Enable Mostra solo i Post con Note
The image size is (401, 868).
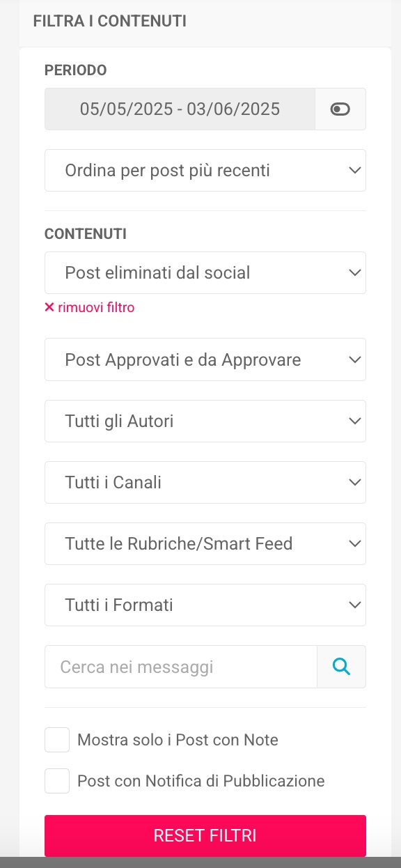pyautogui.click(x=57, y=740)
